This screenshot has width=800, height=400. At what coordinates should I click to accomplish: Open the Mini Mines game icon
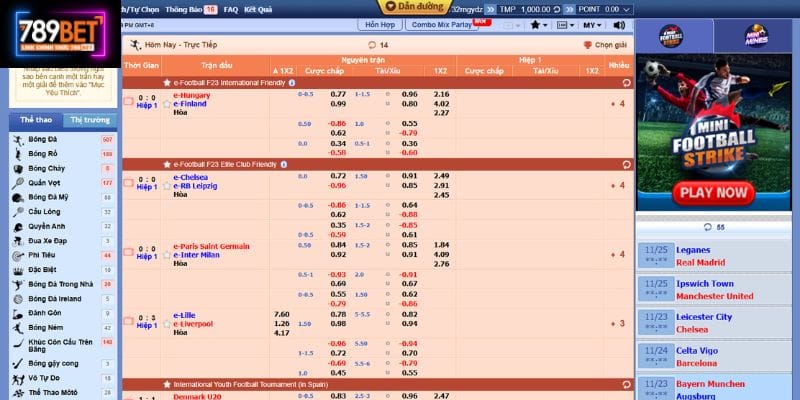pyautogui.click(x=756, y=36)
